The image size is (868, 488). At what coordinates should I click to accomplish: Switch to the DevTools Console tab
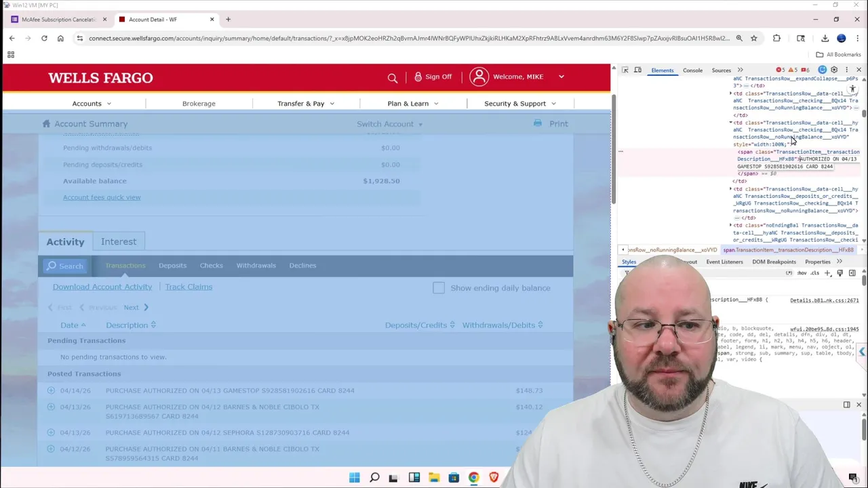click(692, 70)
